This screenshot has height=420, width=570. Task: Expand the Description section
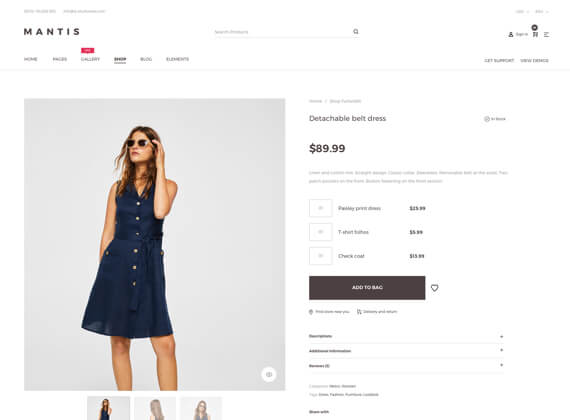pyautogui.click(x=406, y=336)
